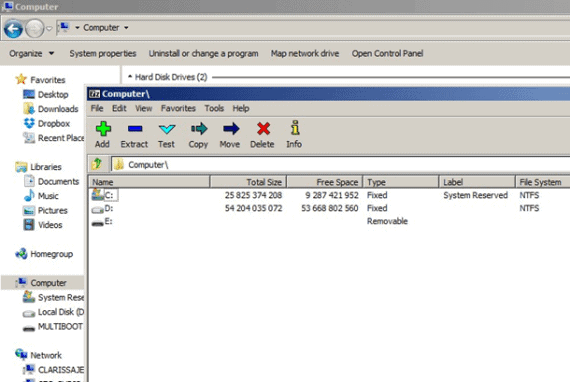Viewport: 570px width, 382px height.
Task: Click the 7-Zip Computer\ path field
Action: (x=340, y=165)
